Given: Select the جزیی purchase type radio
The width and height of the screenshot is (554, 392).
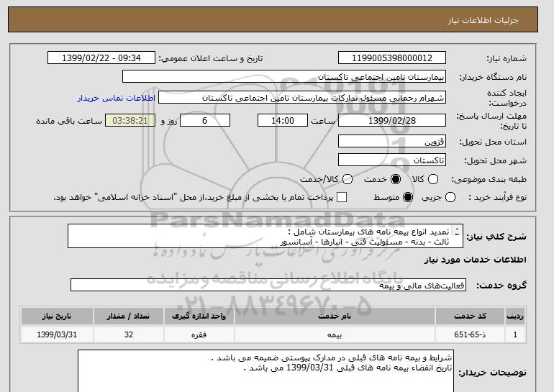Looking at the screenshot, I should pos(450,197).
